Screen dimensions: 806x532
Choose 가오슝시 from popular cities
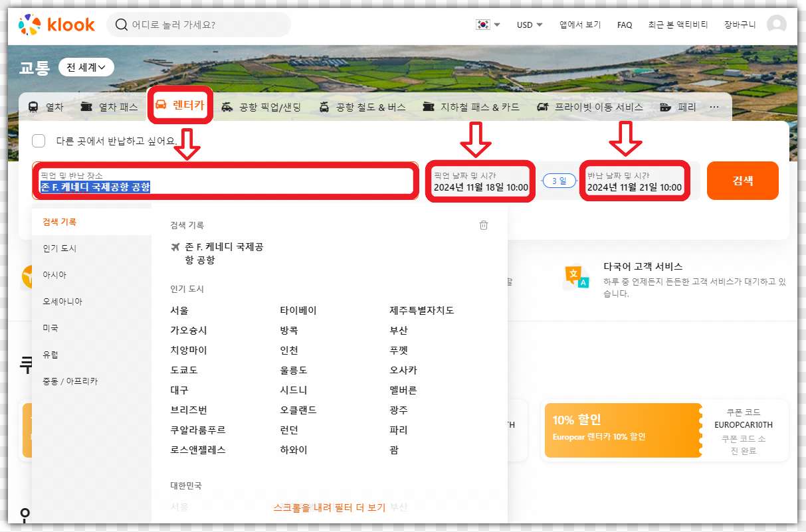pyautogui.click(x=189, y=330)
